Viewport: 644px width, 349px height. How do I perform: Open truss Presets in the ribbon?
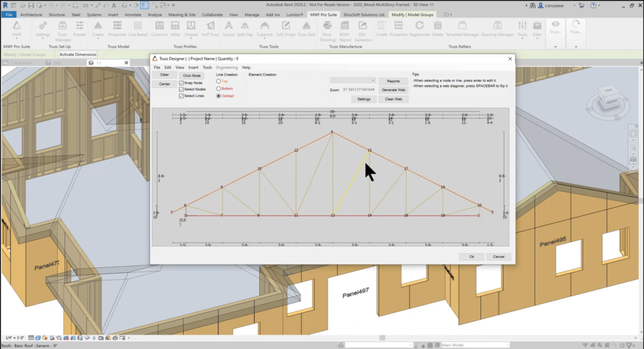pyautogui.click(x=79, y=29)
